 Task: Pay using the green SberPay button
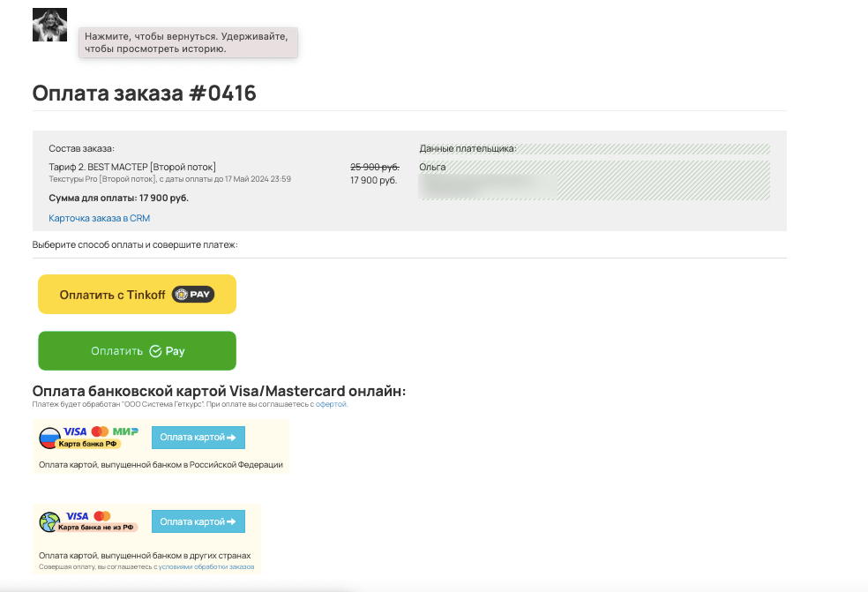[x=138, y=351]
